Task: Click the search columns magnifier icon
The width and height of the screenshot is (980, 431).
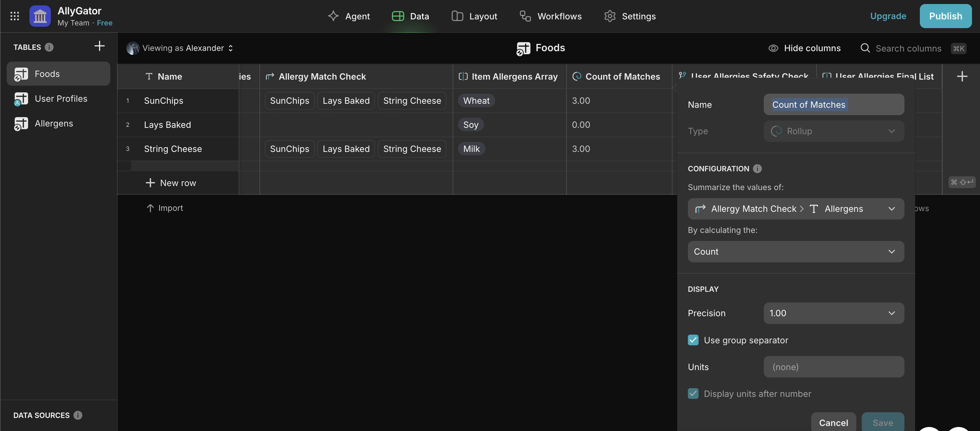Action: point(865,49)
